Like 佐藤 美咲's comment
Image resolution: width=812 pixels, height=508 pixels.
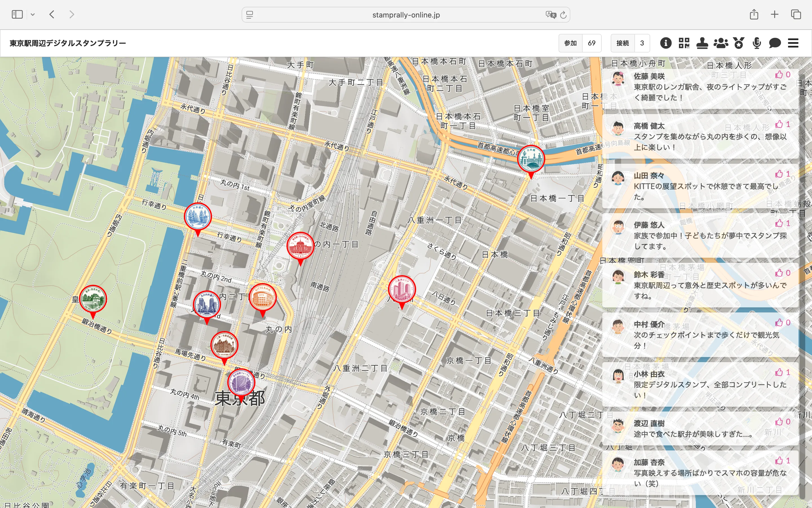coord(783,75)
